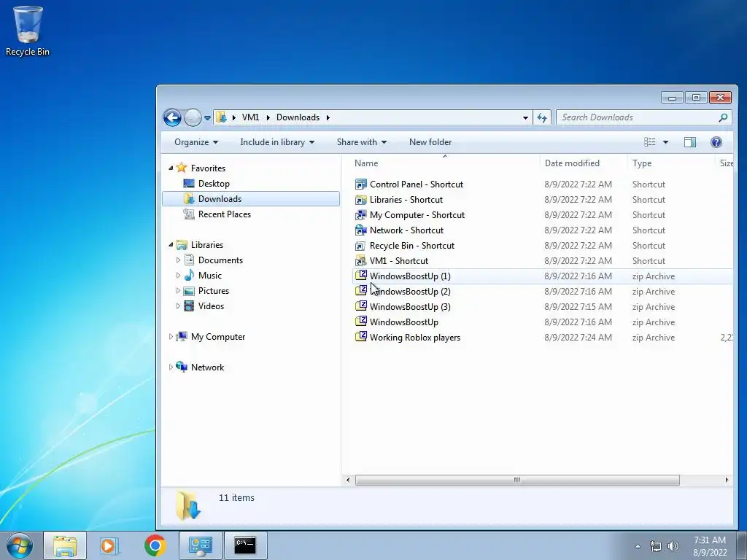Click the scrollbar right arrow

click(x=727, y=480)
